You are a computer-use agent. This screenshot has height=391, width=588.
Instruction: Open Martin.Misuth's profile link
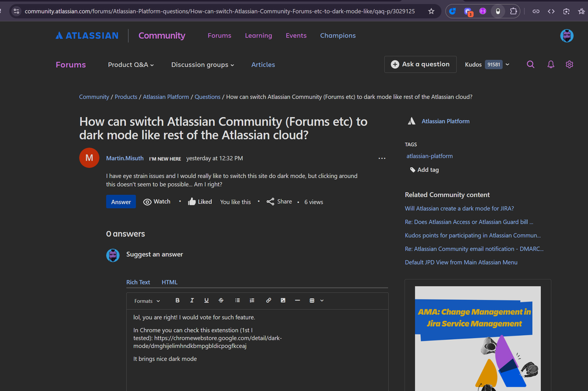pyautogui.click(x=125, y=158)
